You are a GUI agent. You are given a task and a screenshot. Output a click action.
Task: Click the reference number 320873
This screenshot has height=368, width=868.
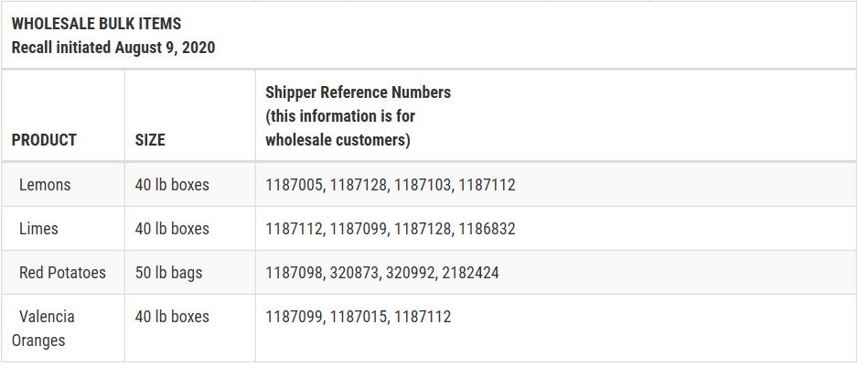click(x=355, y=273)
